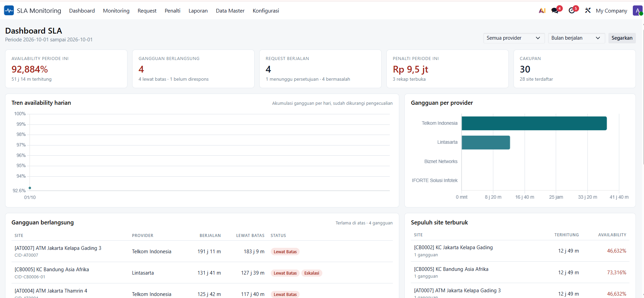This screenshot has width=644, height=298.
Task: Expand the Semua provider dropdown
Action: (514, 38)
